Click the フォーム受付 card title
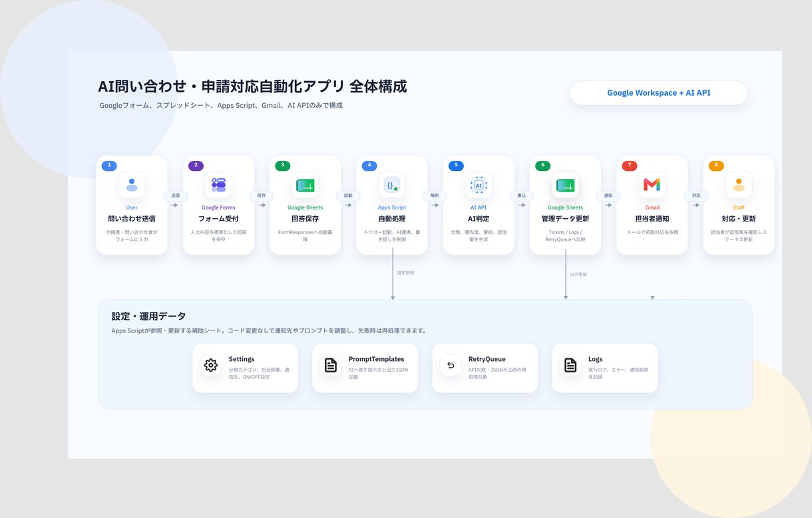Viewport: 812px width, 518px height. 218,219
